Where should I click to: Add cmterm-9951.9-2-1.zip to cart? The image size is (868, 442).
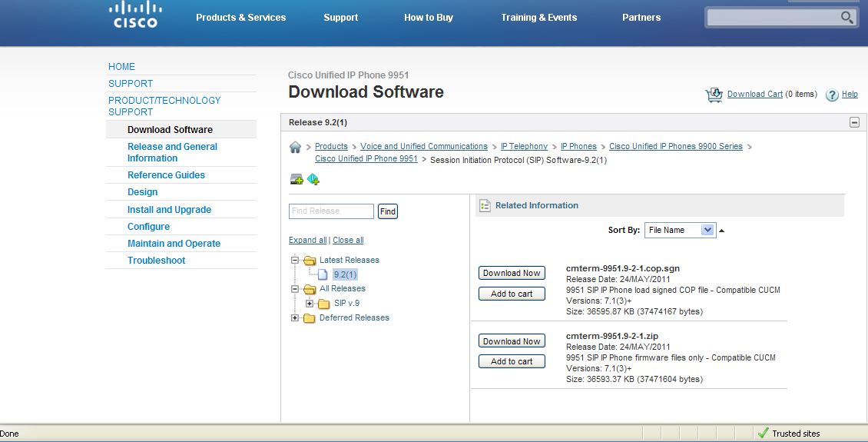point(512,362)
